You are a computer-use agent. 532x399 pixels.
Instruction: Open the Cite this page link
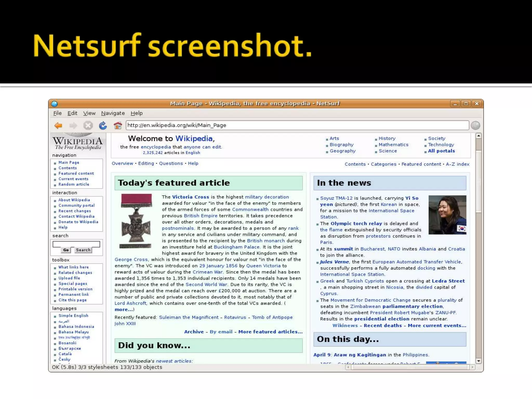[72, 300]
